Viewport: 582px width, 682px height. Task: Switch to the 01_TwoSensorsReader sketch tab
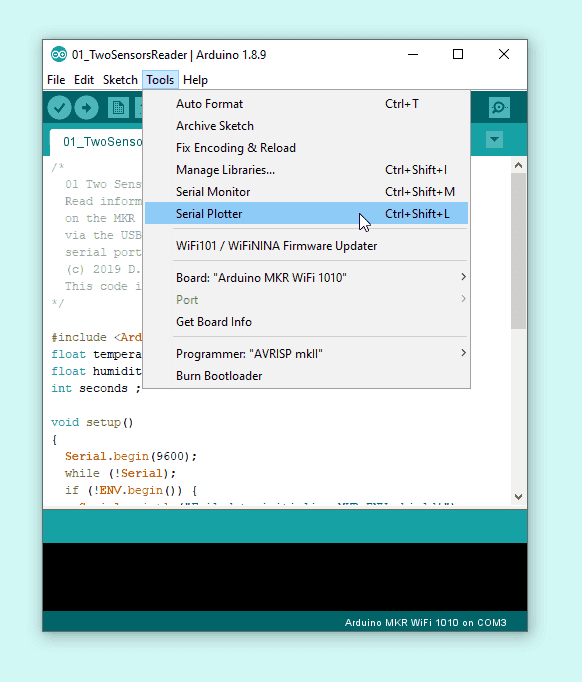[97, 142]
